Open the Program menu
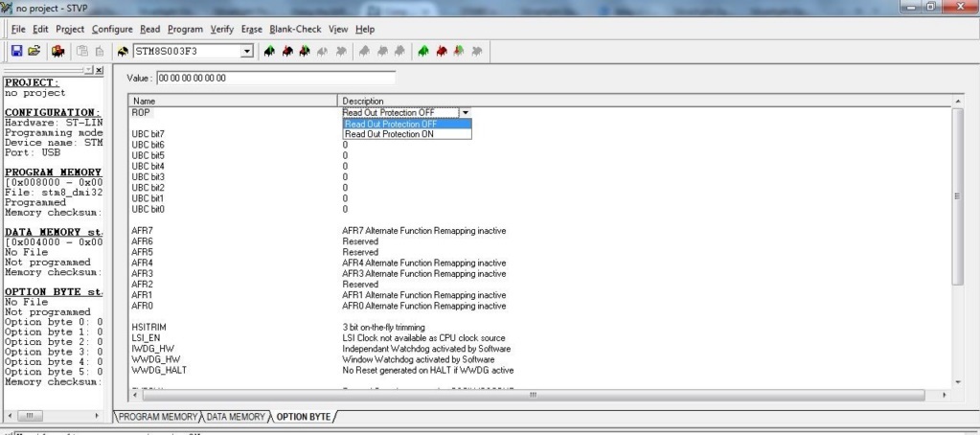The height and width of the screenshot is (435, 980). pyautogui.click(x=185, y=29)
